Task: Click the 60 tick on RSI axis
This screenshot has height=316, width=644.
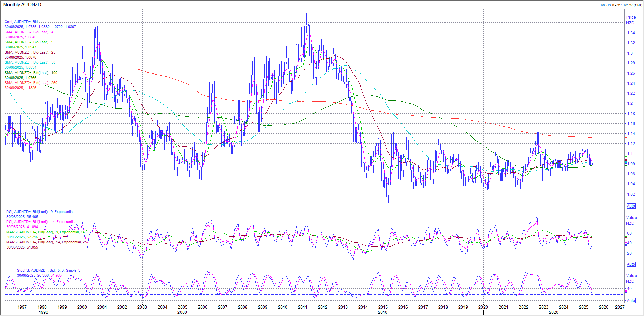Action: (x=629, y=233)
